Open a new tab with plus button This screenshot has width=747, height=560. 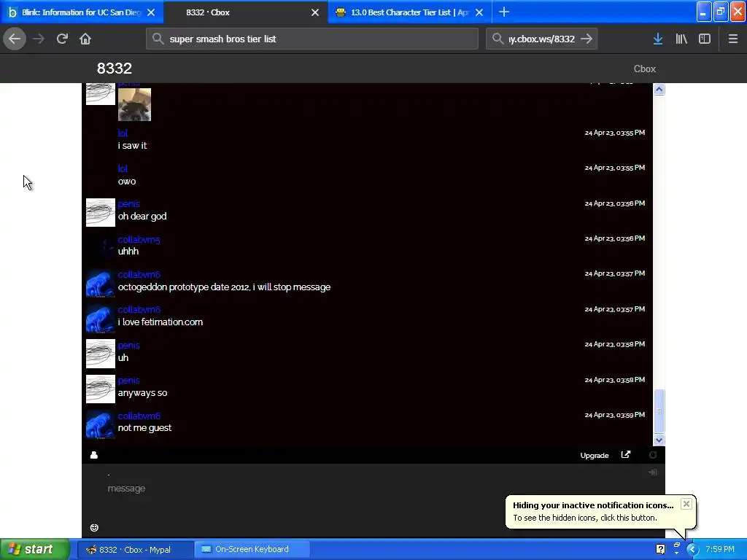pyautogui.click(x=504, y=12)
